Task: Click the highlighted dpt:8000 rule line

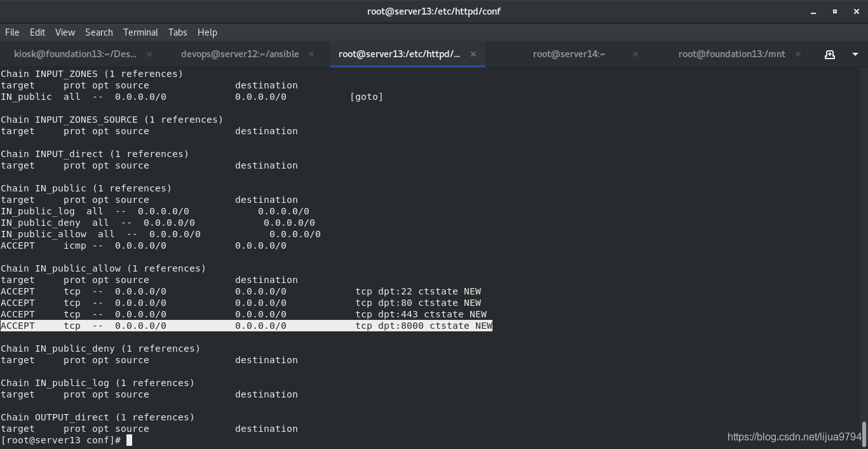Action: [x=247, y=326]
